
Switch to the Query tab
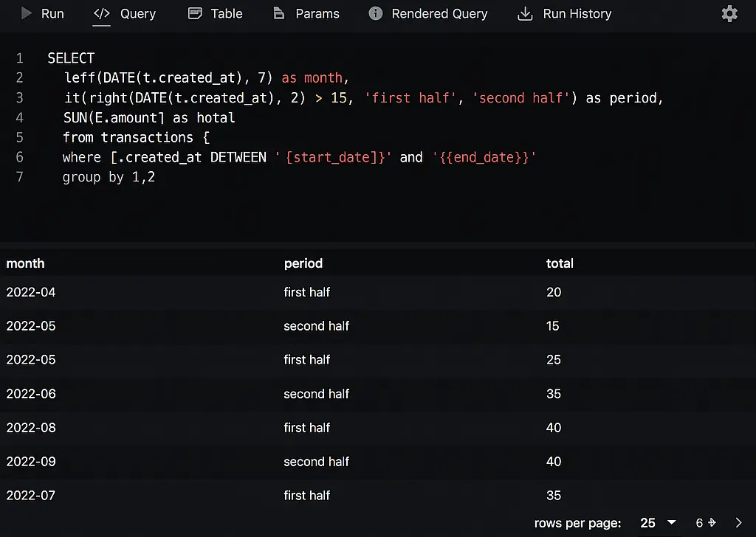pos(138,13)
